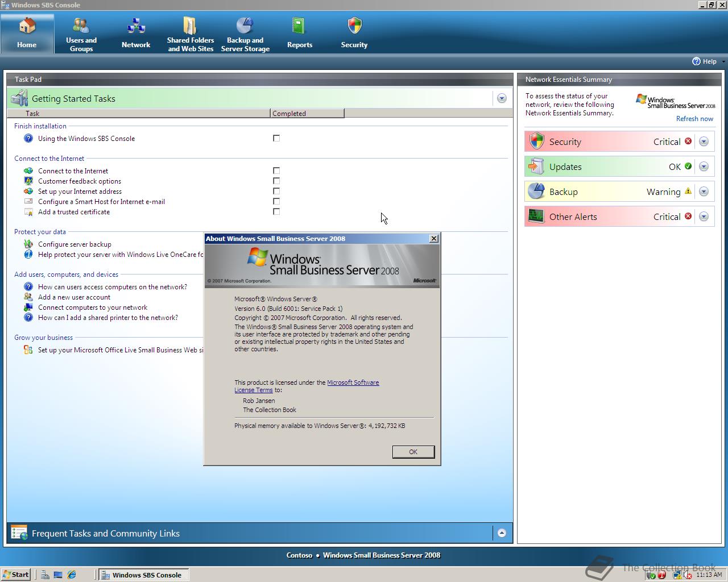
Task: Mark 'Configure a Smart Host' task completed
Action: coord(276,201)
